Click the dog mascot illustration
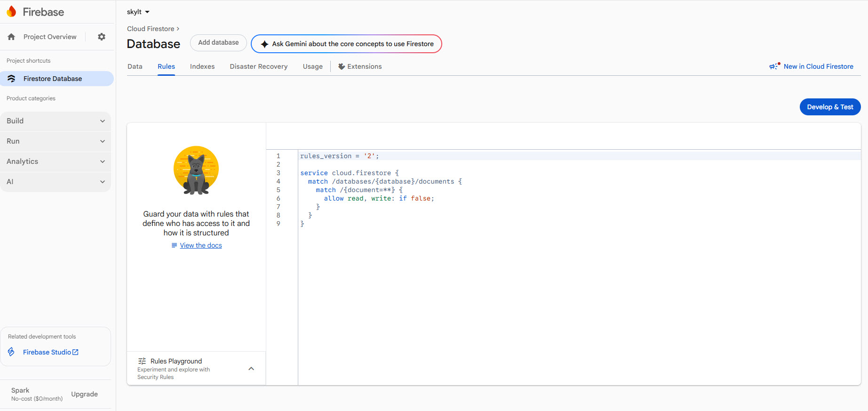The width and height of the screenshot is (868, 411). pyautogui.click(x=196, y=171)
